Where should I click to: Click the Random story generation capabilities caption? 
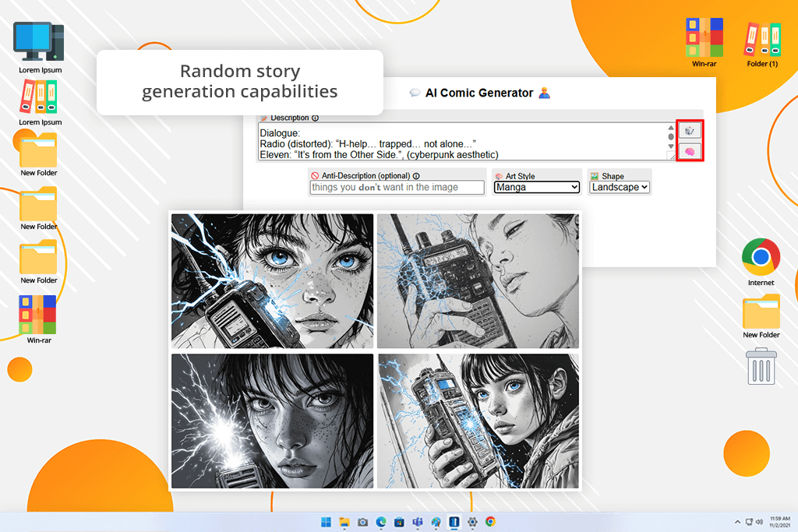tap(240, 81)
